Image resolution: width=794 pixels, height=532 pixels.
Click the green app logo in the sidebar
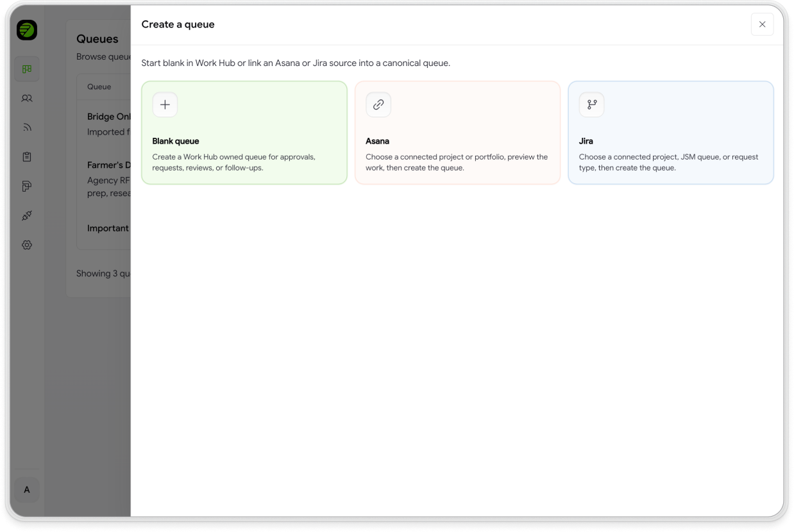coord(27,30)
